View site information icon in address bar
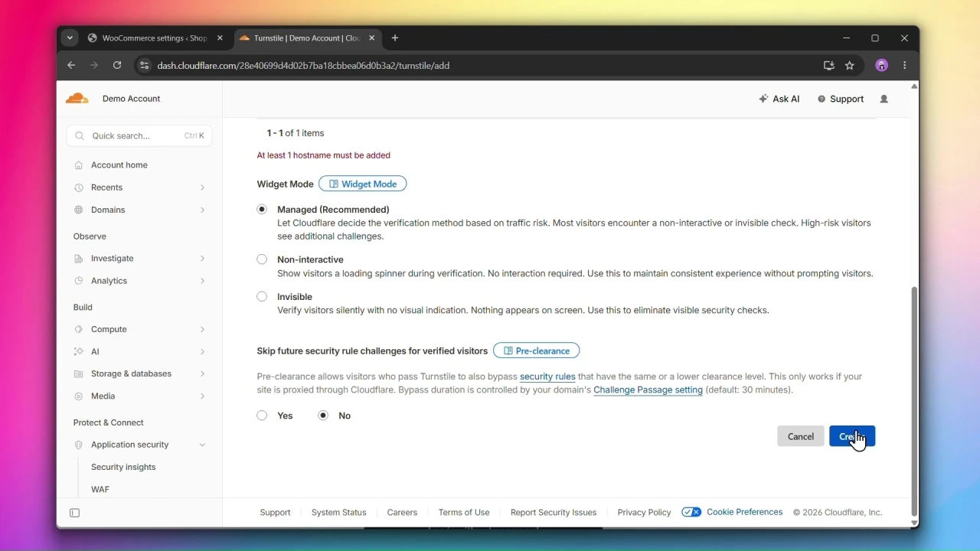The width and height of the screenshot is (980, 551). point(144,65)
